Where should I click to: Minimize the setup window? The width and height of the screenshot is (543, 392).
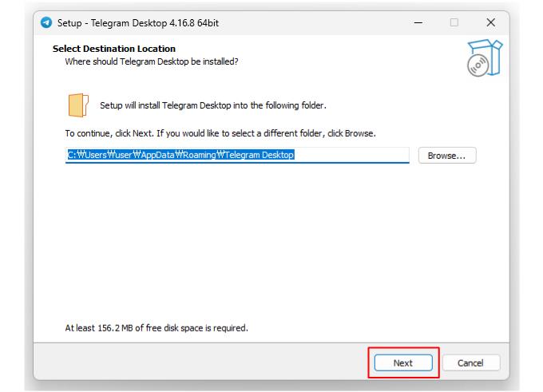418,23
